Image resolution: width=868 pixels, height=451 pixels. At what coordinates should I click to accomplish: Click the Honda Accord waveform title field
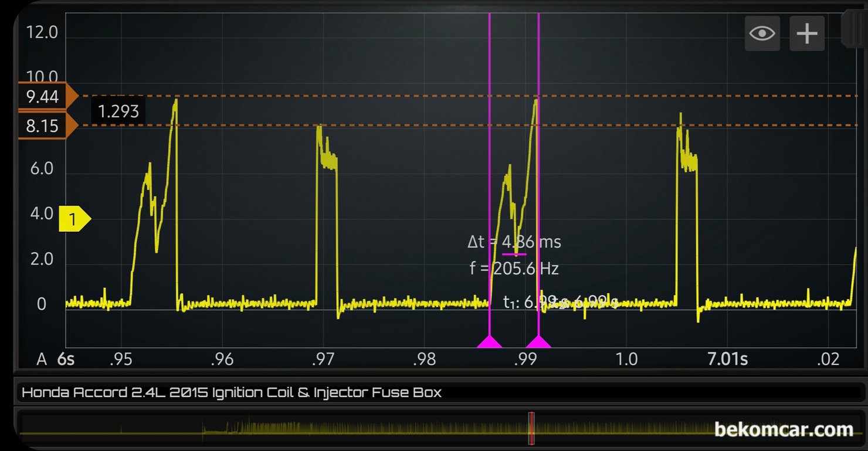click(232, 392)
